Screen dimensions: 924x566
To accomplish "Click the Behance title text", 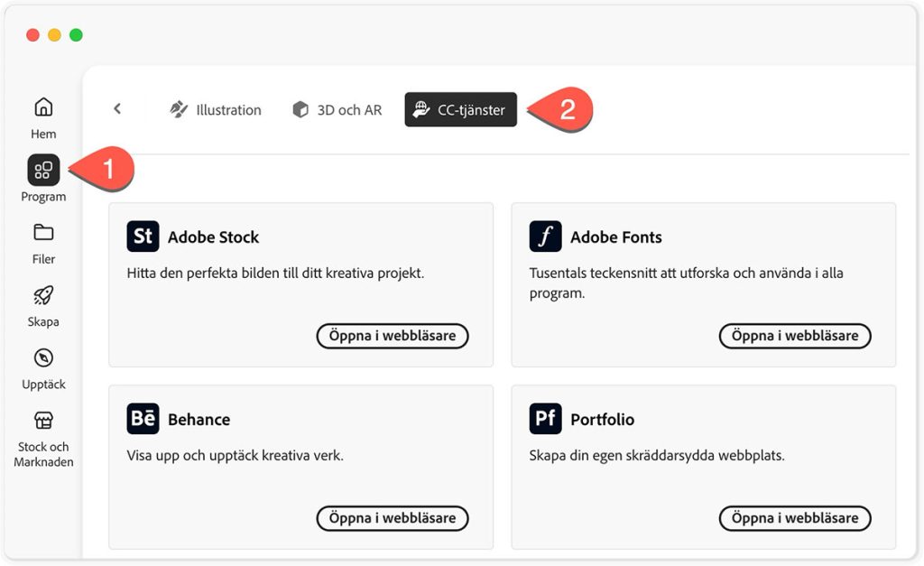I will click(x=199, y=420).
